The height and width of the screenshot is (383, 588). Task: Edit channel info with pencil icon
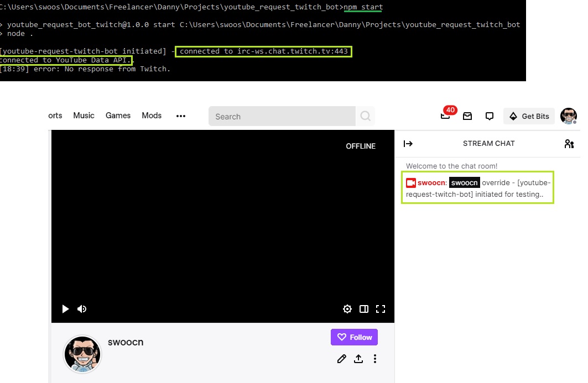[341, 359]
